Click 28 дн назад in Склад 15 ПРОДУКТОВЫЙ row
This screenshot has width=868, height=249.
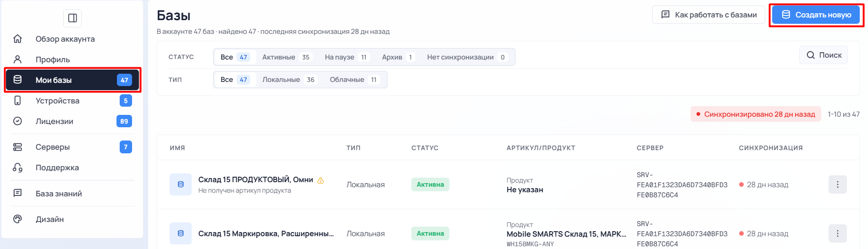(x=768, y=185)
